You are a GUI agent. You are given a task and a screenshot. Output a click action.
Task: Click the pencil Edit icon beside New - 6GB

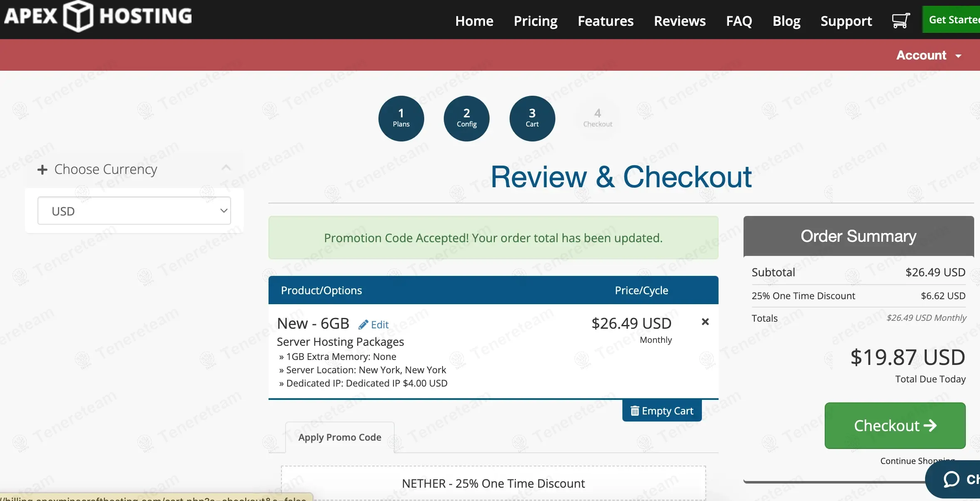click(x=363, y=325)
